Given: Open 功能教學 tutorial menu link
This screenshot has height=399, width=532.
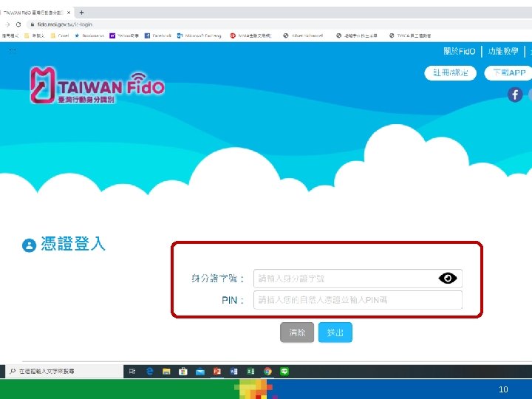Looking at the screenshot, I should (x=503, y=51).
